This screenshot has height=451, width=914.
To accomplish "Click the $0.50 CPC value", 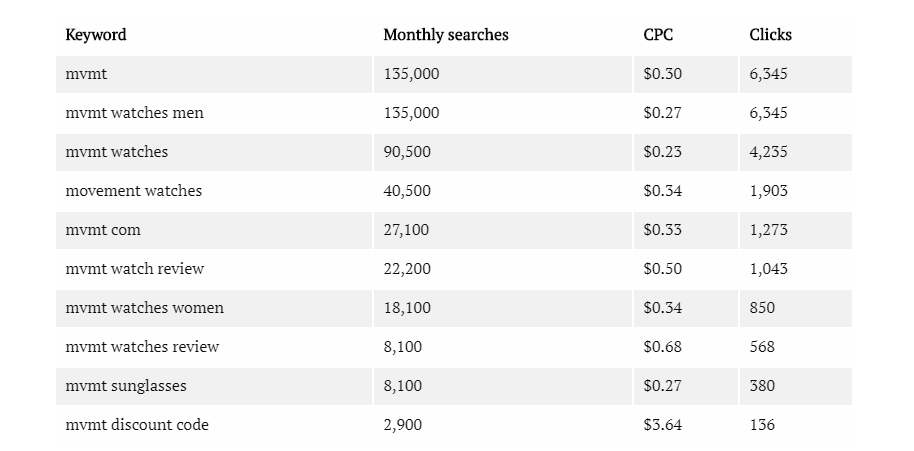I will pyautogui.click(x=662, y=269).
